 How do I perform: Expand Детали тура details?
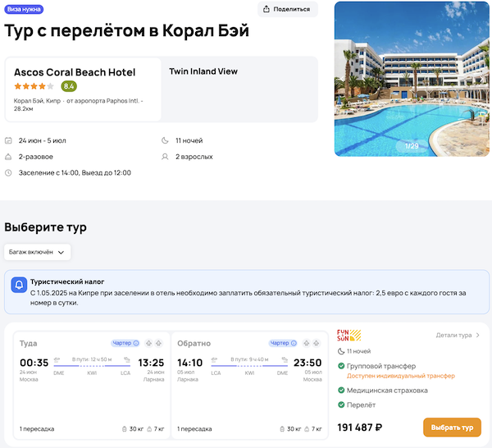458,335
